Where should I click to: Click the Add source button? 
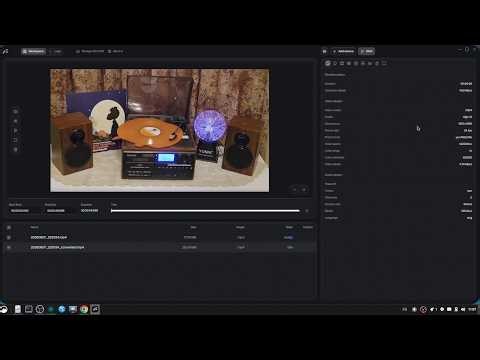(x=343, y=51)
